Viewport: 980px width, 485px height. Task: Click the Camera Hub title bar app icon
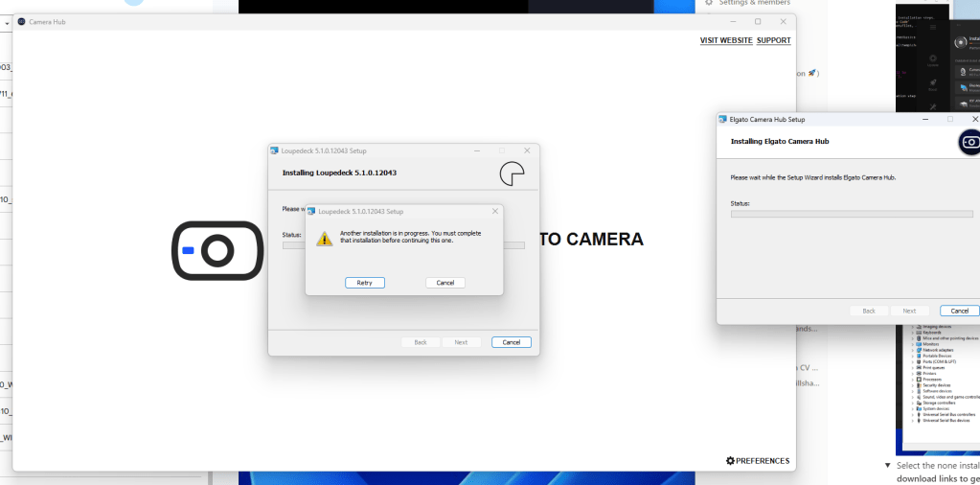21,22
